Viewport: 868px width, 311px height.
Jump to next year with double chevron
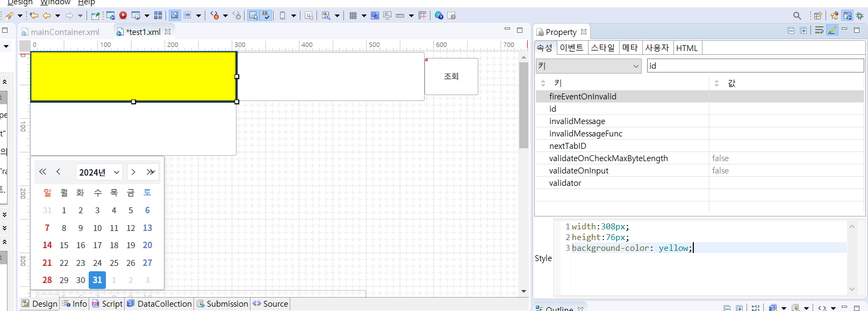click(x=150, y=172)
